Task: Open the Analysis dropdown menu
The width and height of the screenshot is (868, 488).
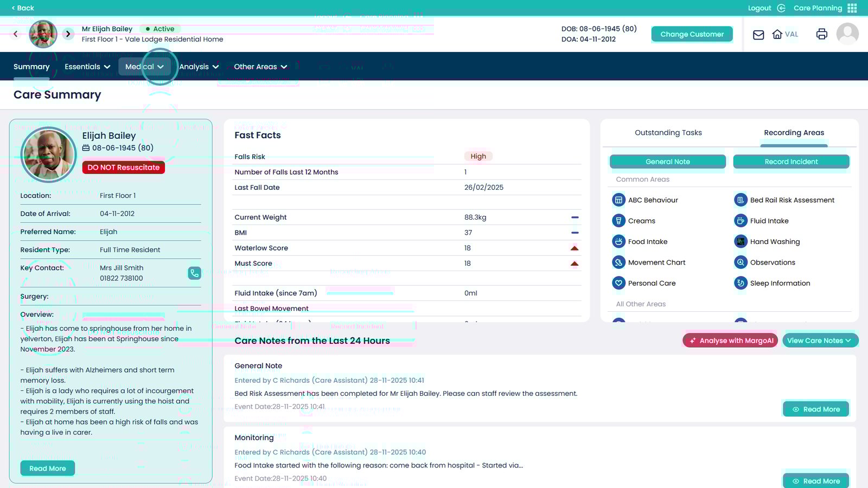Action: click(x=199, y=67)
